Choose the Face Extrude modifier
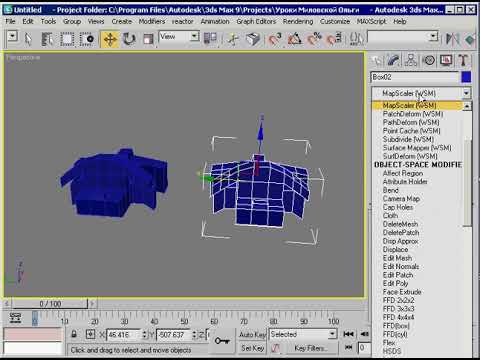The width and height of the screenshot is (480, 360). pyautogui.click(x=402, y=292)
